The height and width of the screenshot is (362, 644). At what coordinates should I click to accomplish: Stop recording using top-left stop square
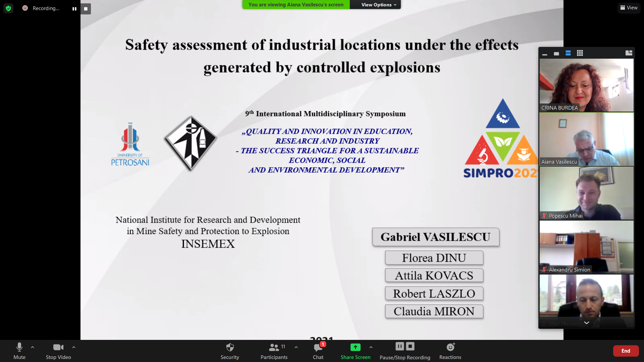pyautogui.click(x=86, y=9)
